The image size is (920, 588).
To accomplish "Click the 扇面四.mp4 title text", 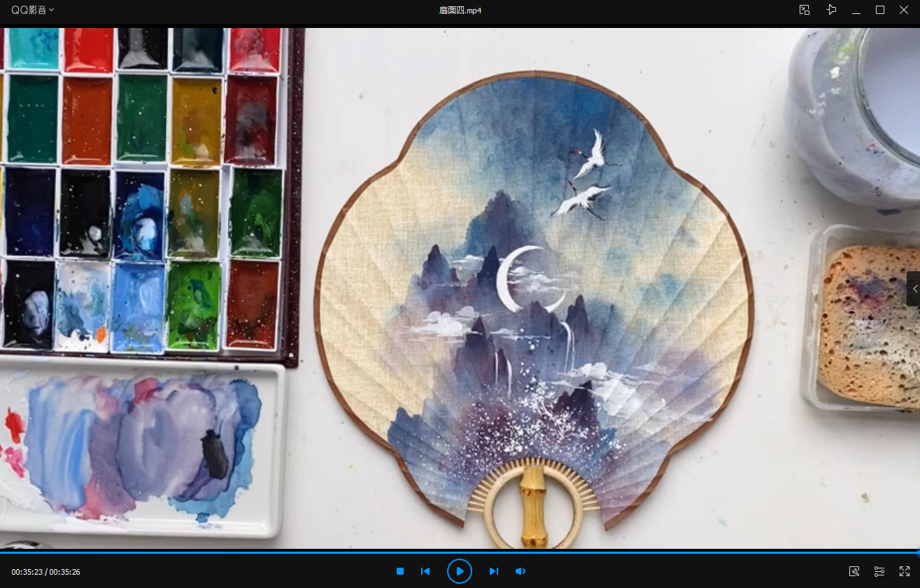I will pos(460,10).
